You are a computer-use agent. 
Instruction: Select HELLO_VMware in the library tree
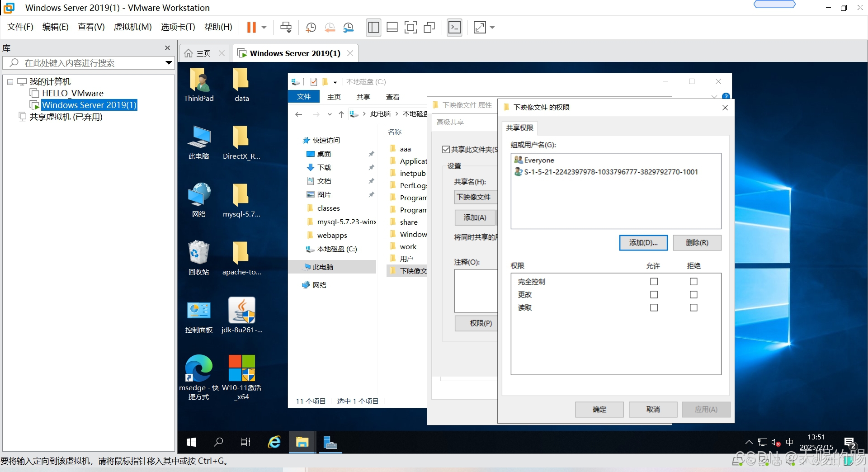coord(72,93)
